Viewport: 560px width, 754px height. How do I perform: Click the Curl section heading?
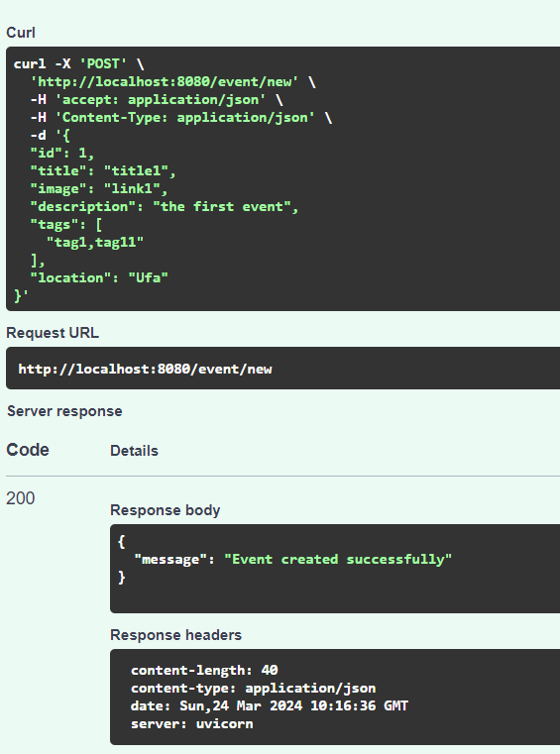pos(21,33)
